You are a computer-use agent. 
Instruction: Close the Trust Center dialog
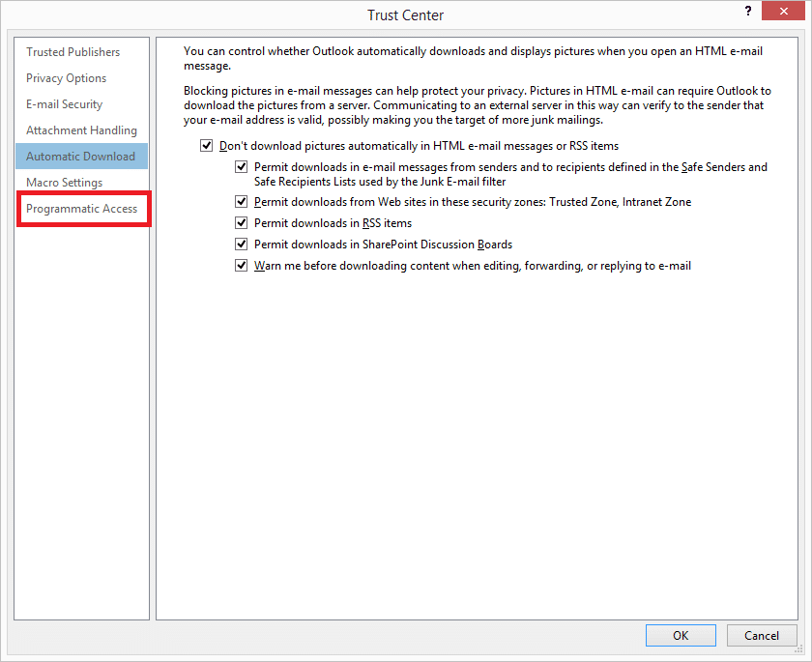[783, 11]
